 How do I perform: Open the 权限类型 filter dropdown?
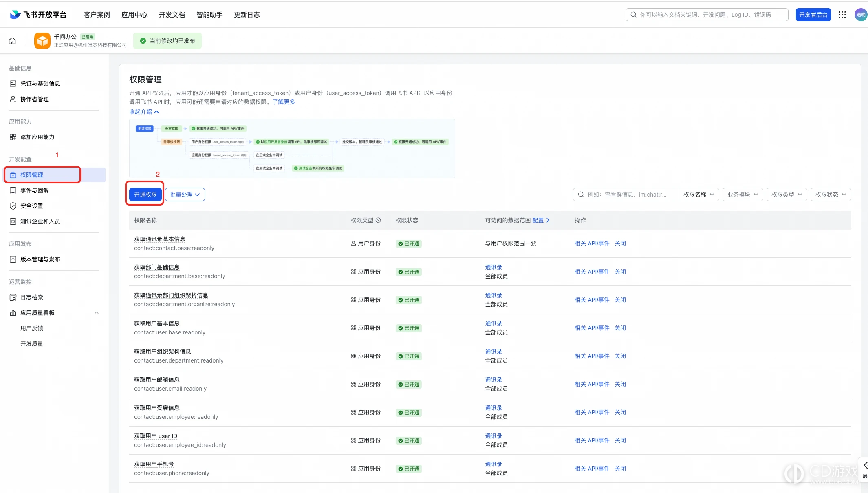(786, 195)
